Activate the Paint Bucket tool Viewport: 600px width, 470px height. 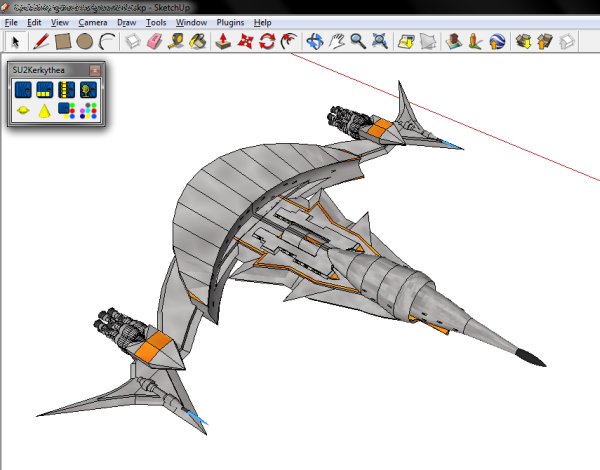(198, 41)
